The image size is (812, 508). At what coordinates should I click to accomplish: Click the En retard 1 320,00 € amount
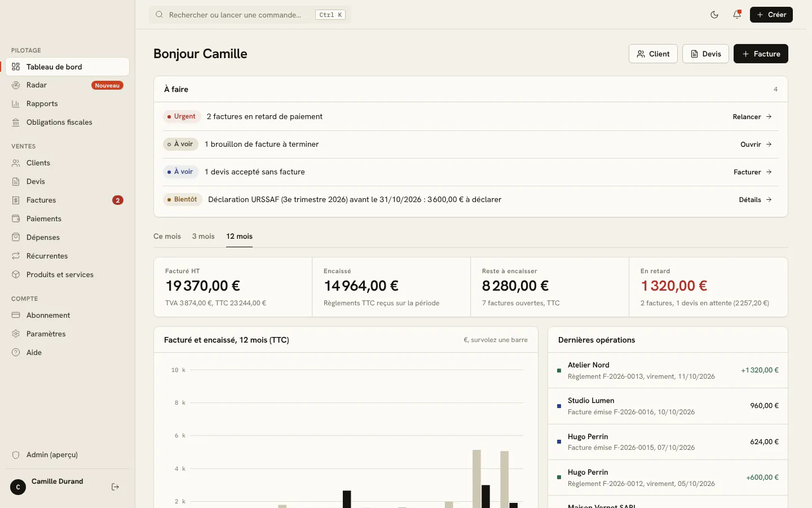674,286
